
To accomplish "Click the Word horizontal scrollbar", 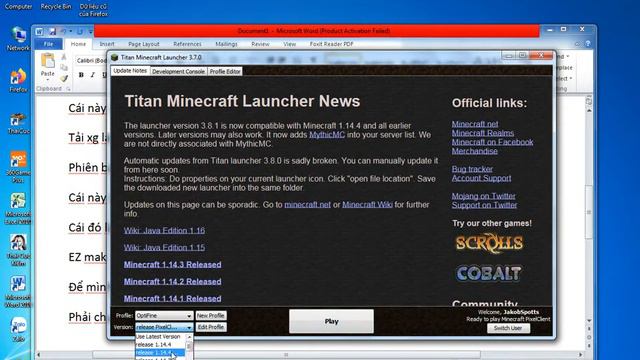I will pyautogui.click(x=286, y=355).
